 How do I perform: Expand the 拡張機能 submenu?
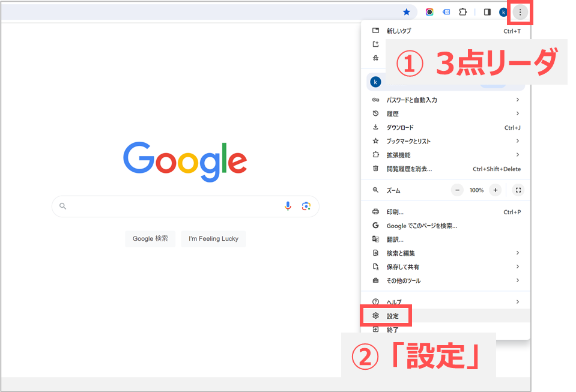click(x=446, y=155)
